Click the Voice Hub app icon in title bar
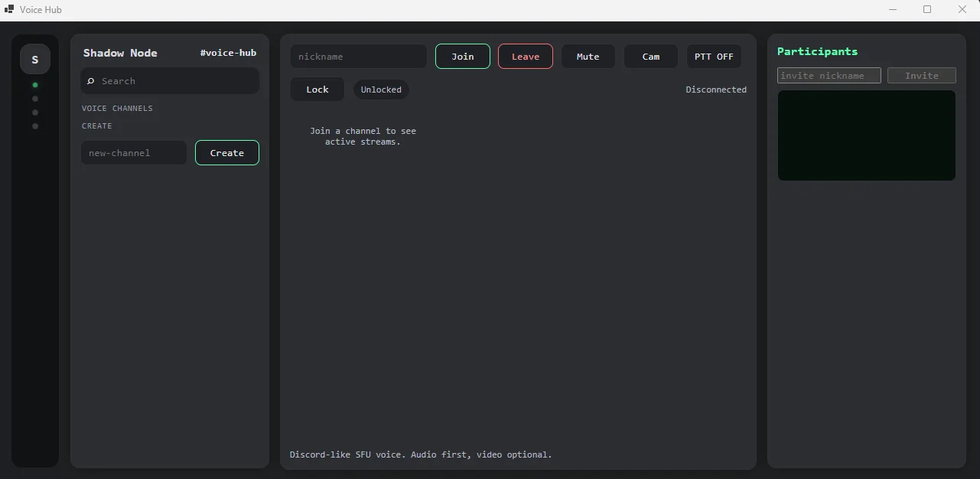The height and width of the screenshot is (479, 980). click(9, 10)
